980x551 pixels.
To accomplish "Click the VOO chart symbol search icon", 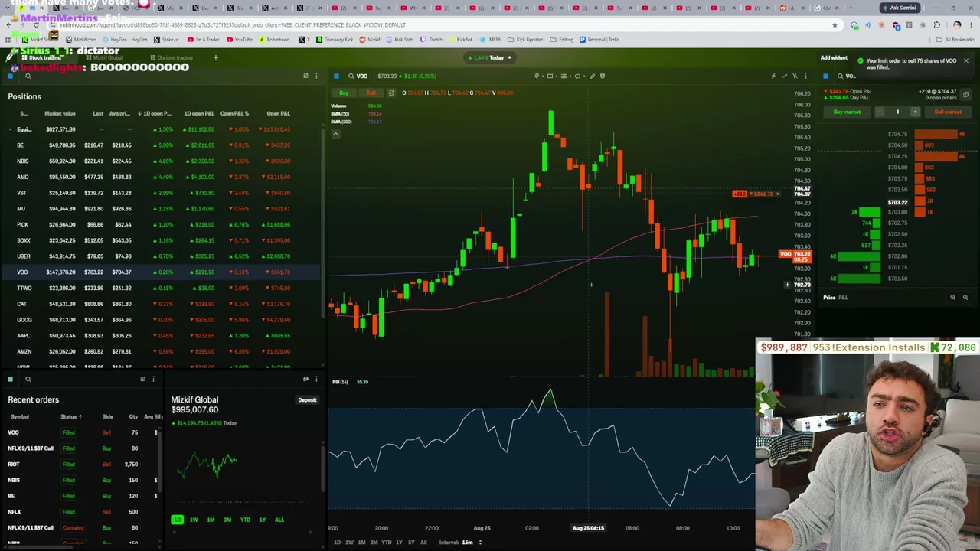I will tap(351, 76).
